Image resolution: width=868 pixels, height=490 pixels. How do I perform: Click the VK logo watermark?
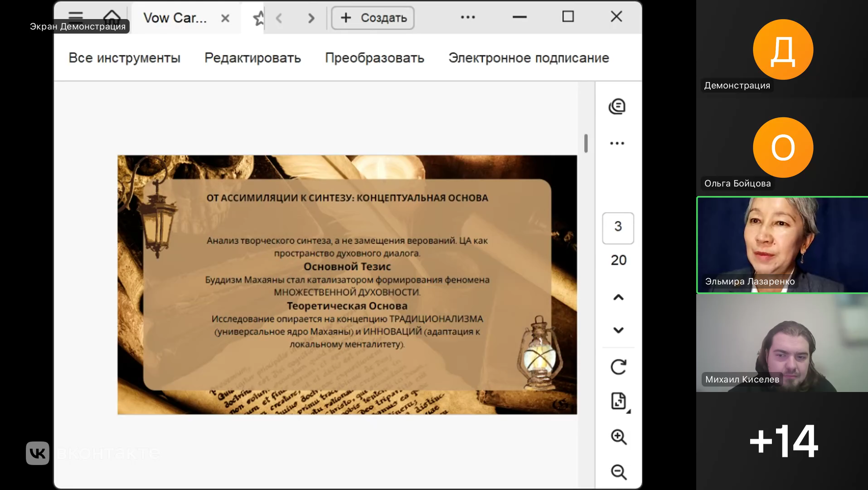(38, 453)
